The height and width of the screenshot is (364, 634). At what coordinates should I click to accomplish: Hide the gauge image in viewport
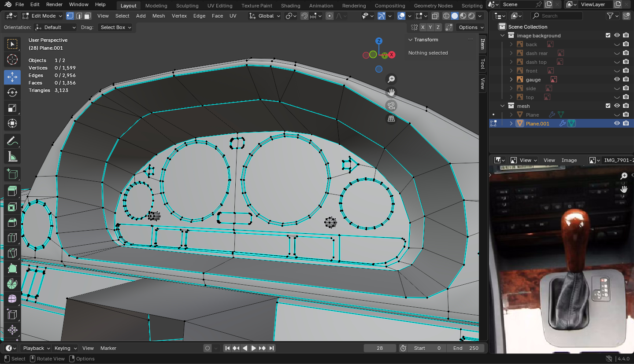point(617,80)
